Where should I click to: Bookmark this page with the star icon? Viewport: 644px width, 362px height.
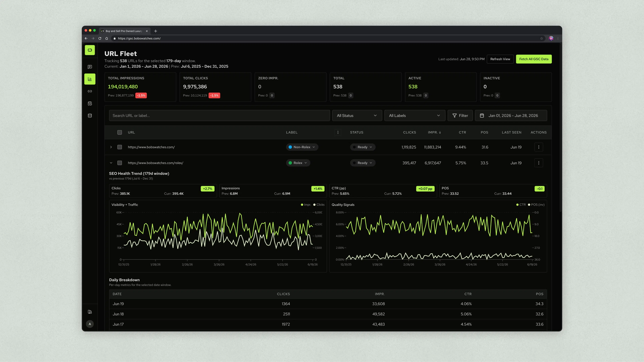coord(542,39)
